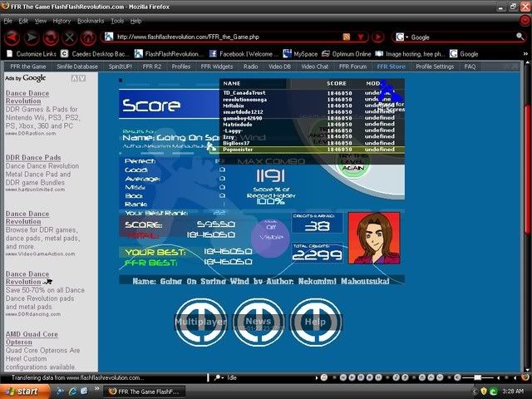The height and width of the screenshot is (399, 532).
Task: Open the MySpace bookmark
Action: 300,53
